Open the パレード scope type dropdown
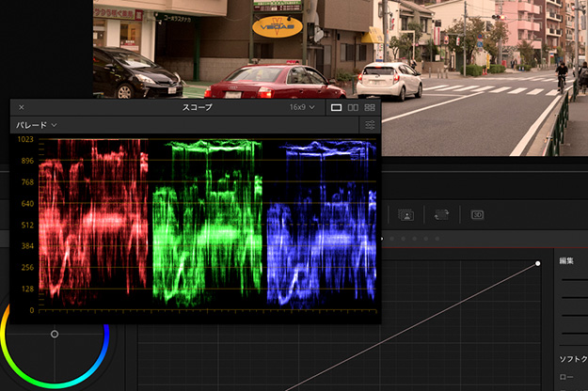588x391 pixels. pyautogui.click(x=36, y=125)
